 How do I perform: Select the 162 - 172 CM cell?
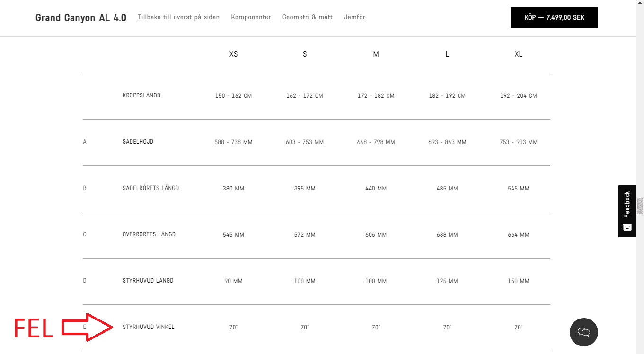(x=305, y=96)
